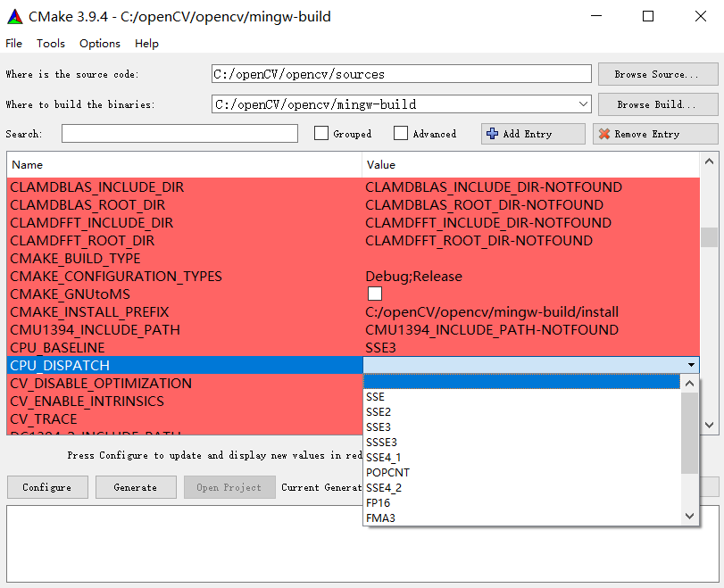Viewport: 724px width, 588px height.
Task: Select SSE4_2 from the dropdown list
Action: tap(522, 488)
